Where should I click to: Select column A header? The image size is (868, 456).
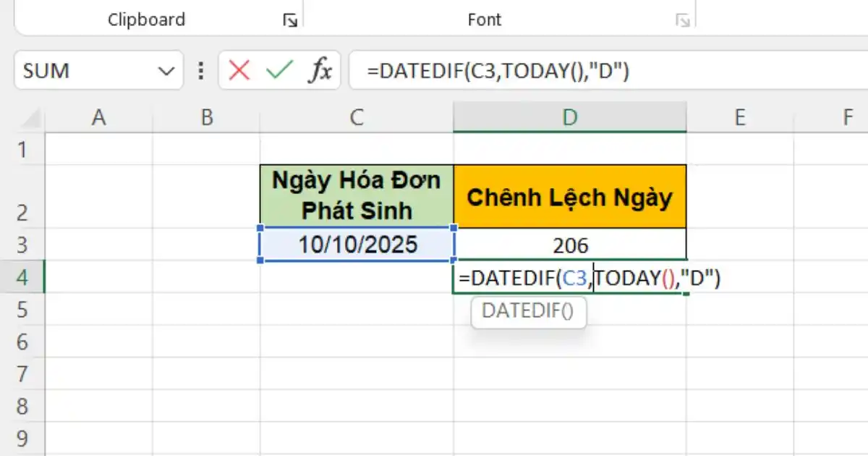point(99,117)
